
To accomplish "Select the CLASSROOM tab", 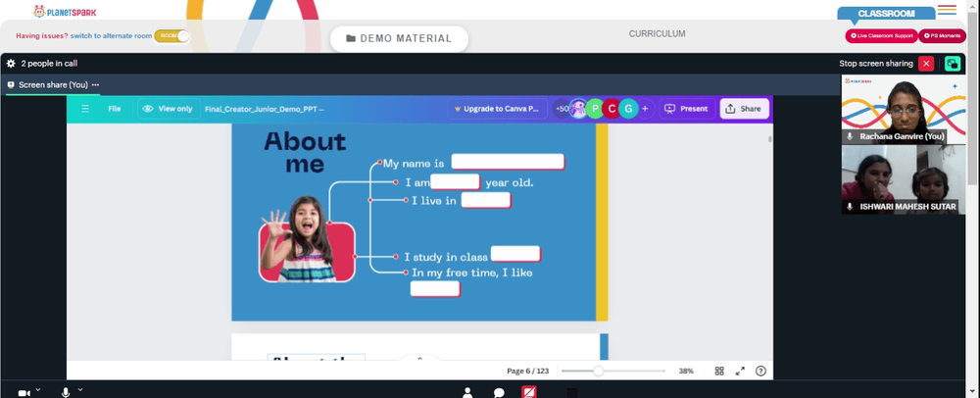I will (x=886, y=13).
